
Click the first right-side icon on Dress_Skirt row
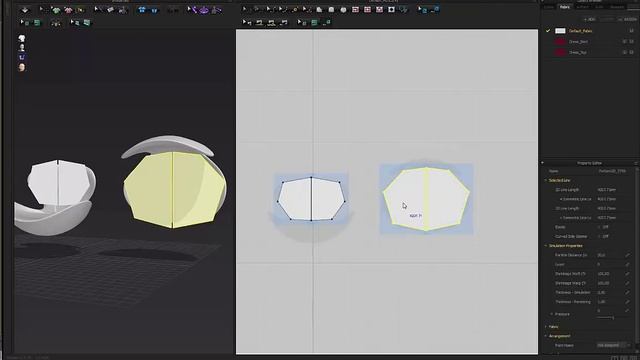[x=624, y=42]
